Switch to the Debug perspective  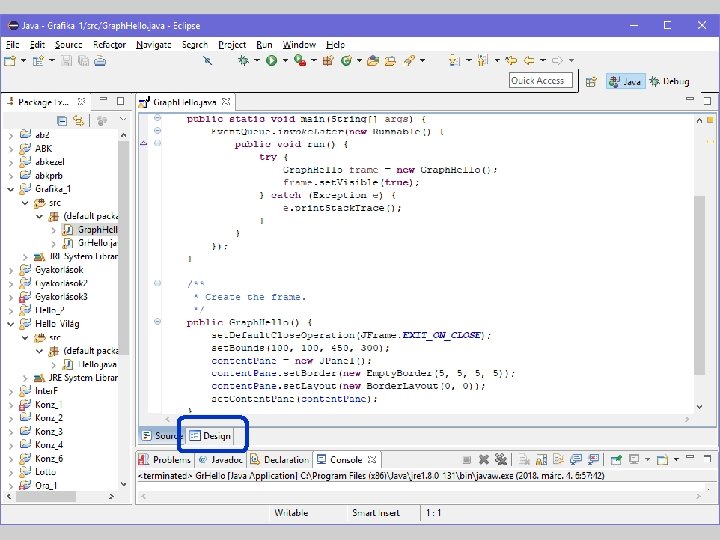tap(669, 82)
